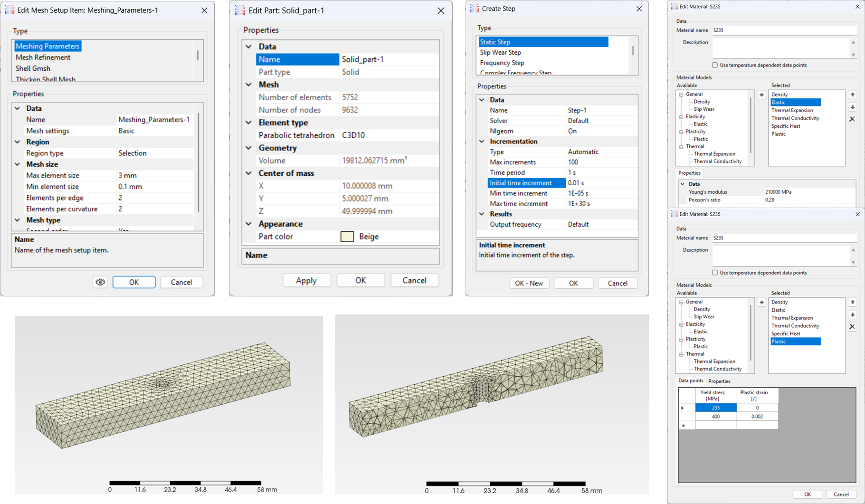Enable temperature dependent data in material dialog showing Young's modulus
Viewport: 865px width, 504px height.
click(715, 65)
